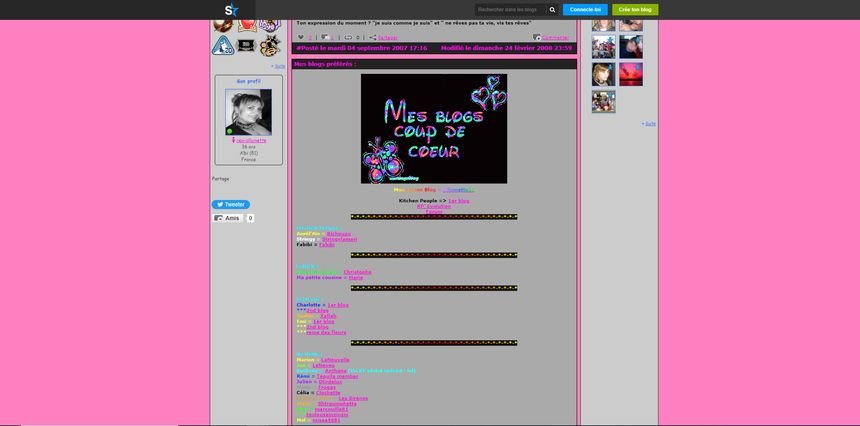This screenshot has width=860, height=426.
Task: Open the group photo friend thumbnail
Action: [x=603, y=47]
